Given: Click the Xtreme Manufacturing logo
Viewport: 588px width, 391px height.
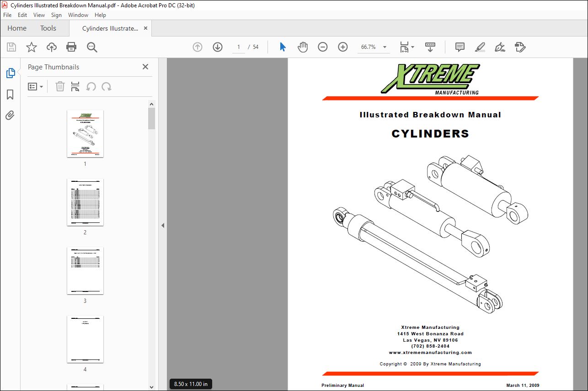Looking at the screenshot, I should (430, 79).
